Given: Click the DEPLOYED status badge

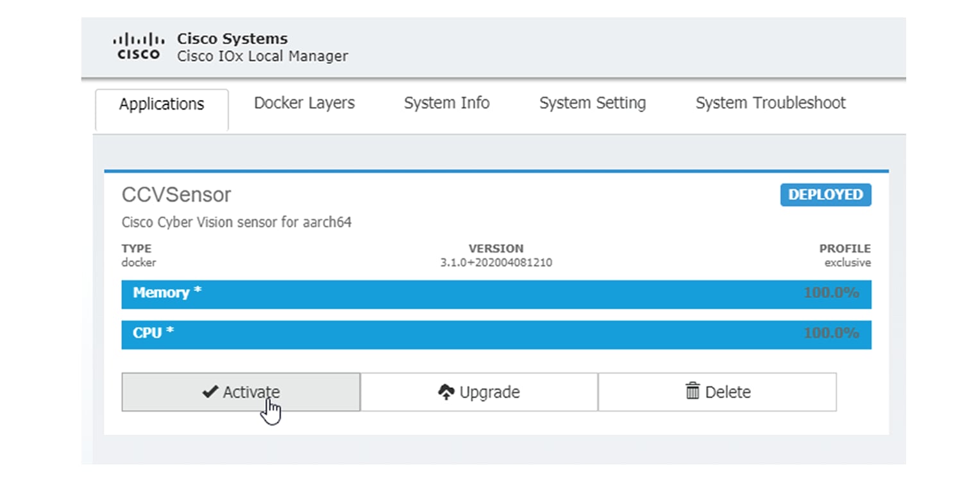Looking at the screenshot, I should click(x=825, y=195).
